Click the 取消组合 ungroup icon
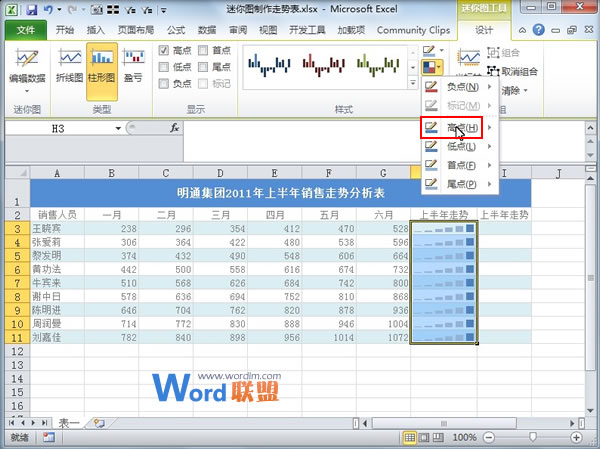This screenshot has height=449, width=600. coord(510,71)
